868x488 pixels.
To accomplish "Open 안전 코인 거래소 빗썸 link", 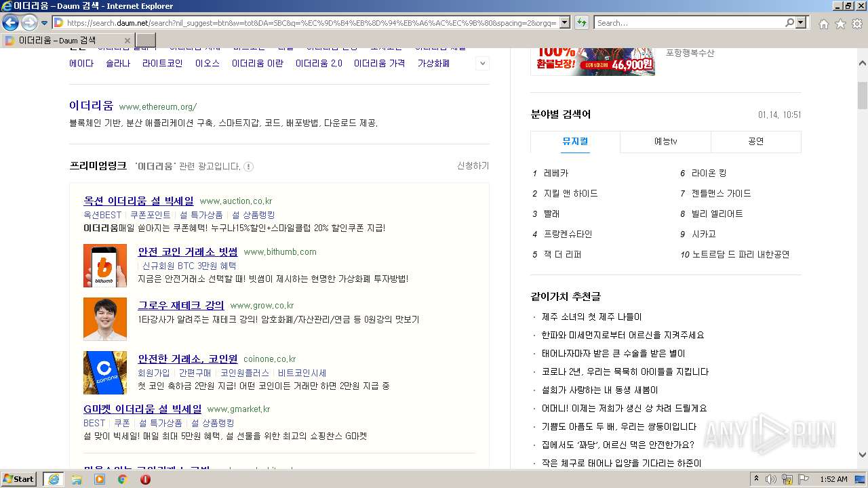I will pos(188,252).
